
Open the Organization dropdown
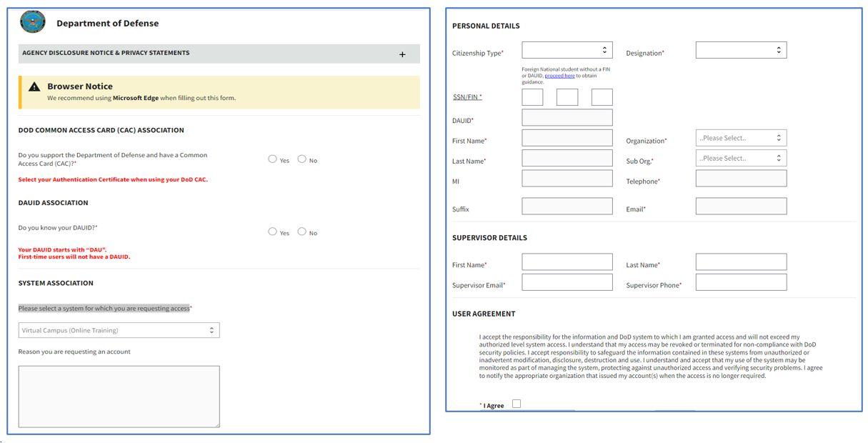click(741, 138)
